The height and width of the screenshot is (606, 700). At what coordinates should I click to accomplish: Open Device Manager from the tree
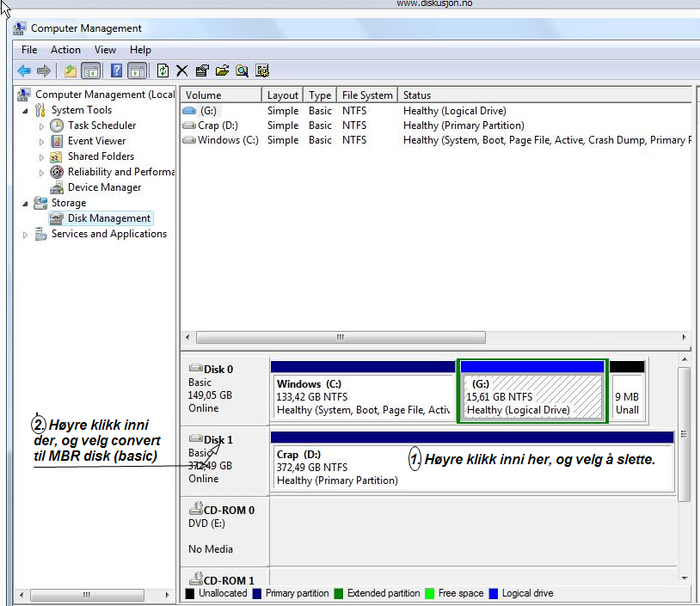coord(104,187)
